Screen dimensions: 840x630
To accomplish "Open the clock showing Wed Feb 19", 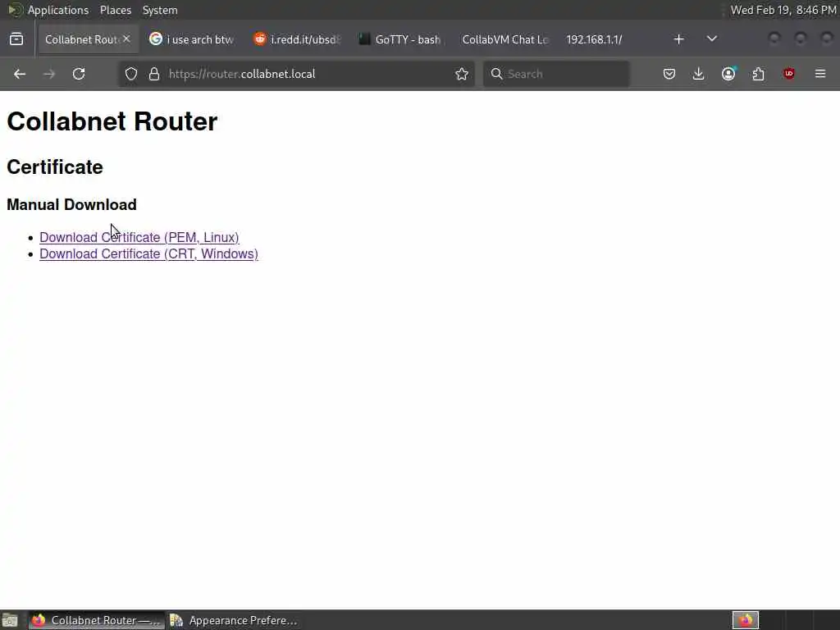I will (x=783, y=10).
